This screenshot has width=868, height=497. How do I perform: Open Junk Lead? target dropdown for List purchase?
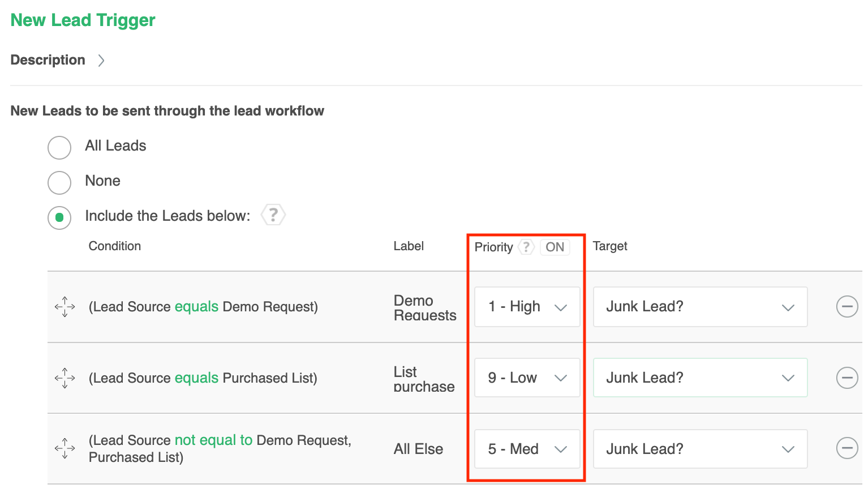[700, 378]
